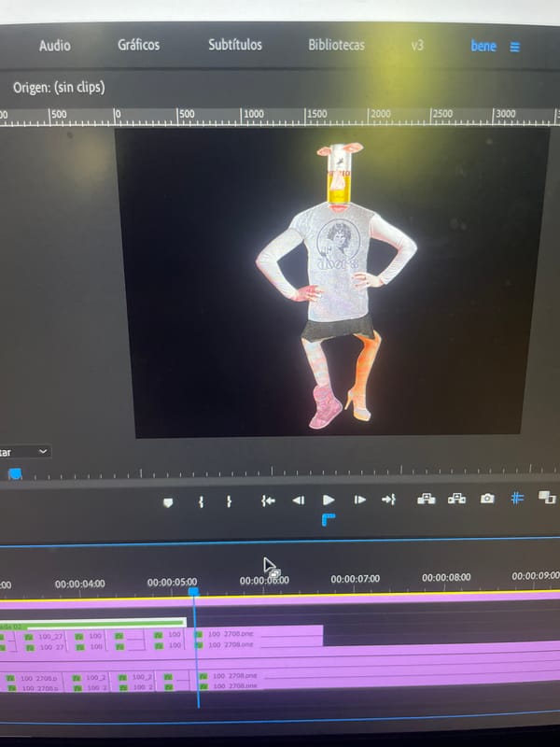Select the active bene workspace tab

pyautogui.click(x=483, y=46)
